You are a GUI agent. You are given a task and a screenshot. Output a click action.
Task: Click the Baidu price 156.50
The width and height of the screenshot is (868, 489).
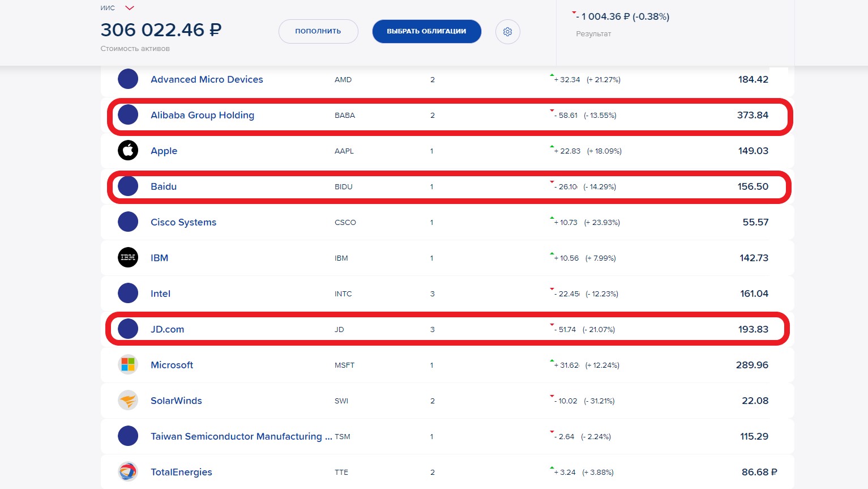pos(753,186)
